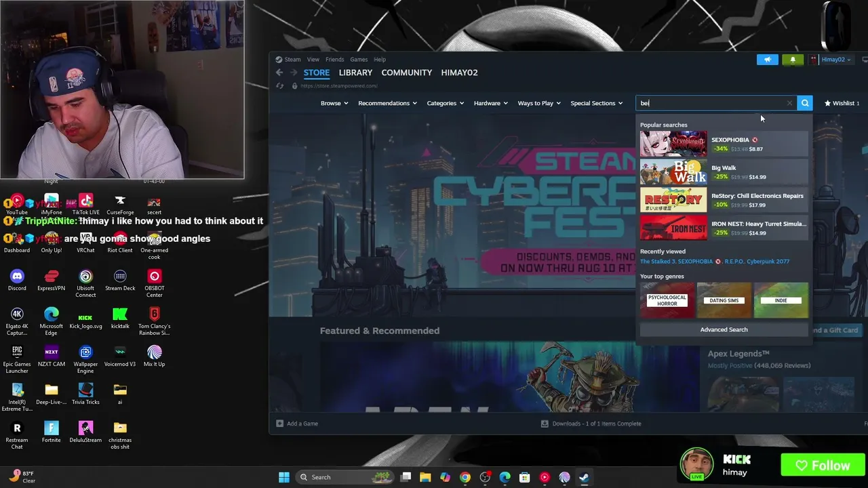Open the Hardware dropdown menu

pos(490,103)
